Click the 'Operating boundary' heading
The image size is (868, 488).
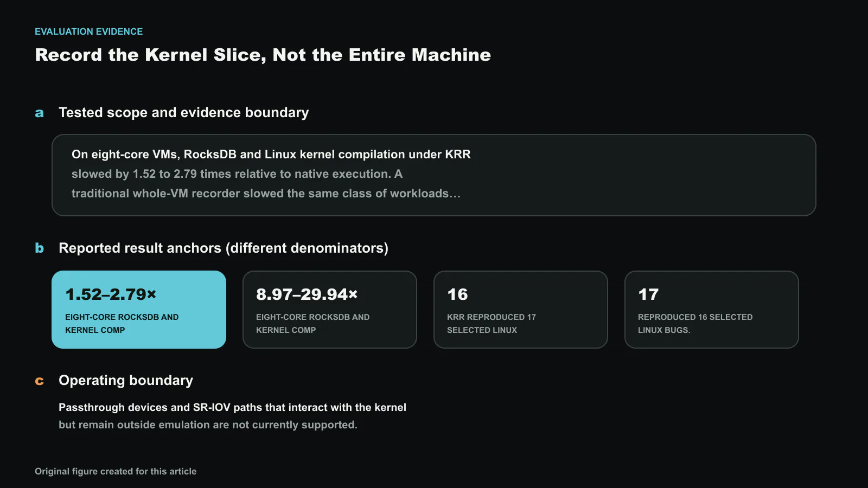[x=126, y=380]
